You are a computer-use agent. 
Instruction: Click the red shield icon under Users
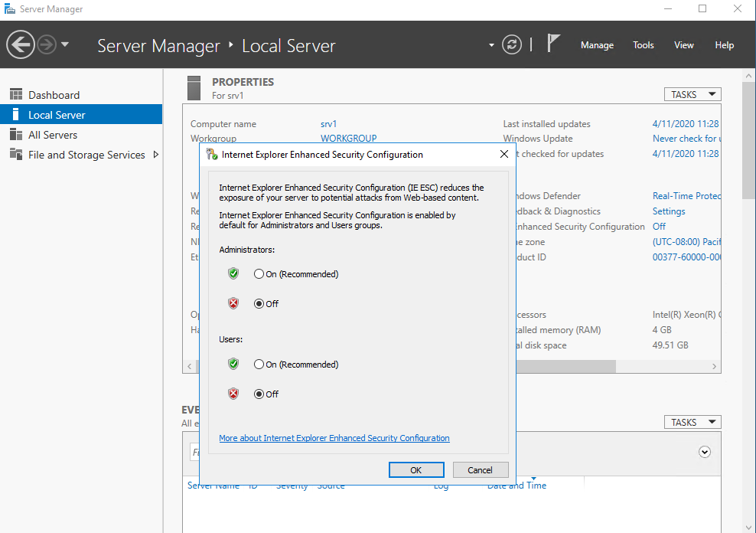pos(233,394)
